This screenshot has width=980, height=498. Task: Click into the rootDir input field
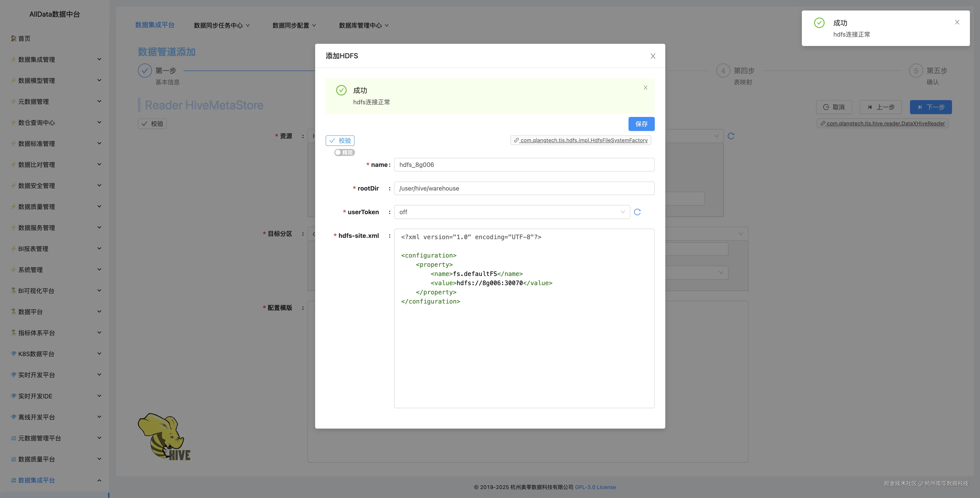[x=524, y=189]
